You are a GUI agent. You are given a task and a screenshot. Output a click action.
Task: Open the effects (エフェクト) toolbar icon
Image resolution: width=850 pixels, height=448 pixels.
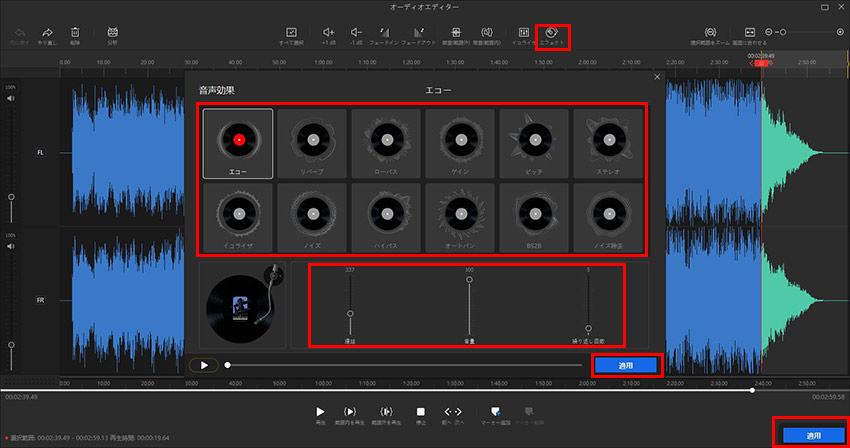[551, 33]
